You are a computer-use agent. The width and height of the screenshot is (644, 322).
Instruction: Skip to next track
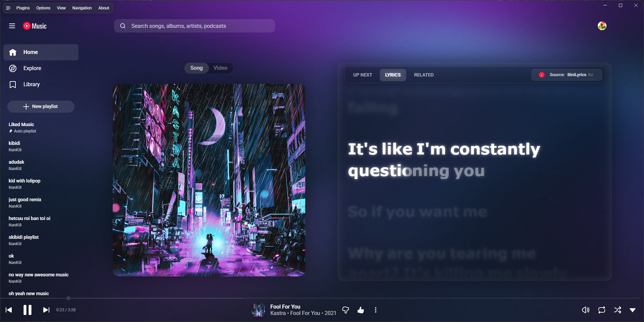coord(46,310)
